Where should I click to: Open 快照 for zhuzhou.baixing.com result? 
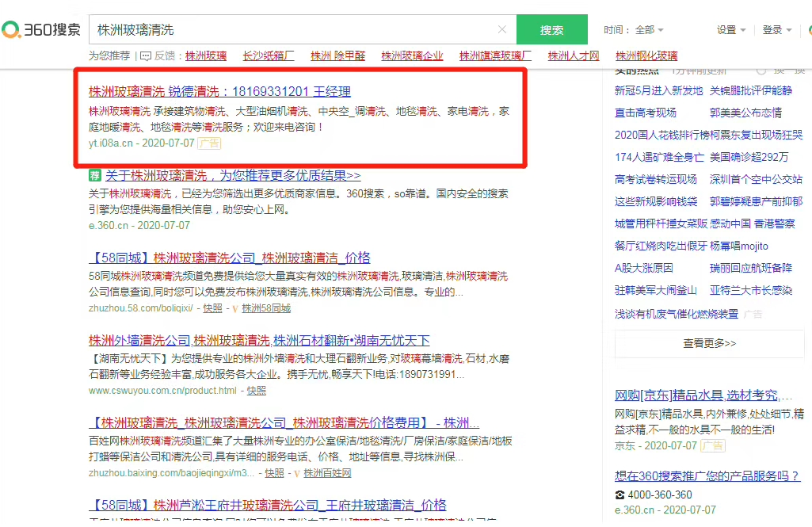pyautogui.click(x=274, y=473)
